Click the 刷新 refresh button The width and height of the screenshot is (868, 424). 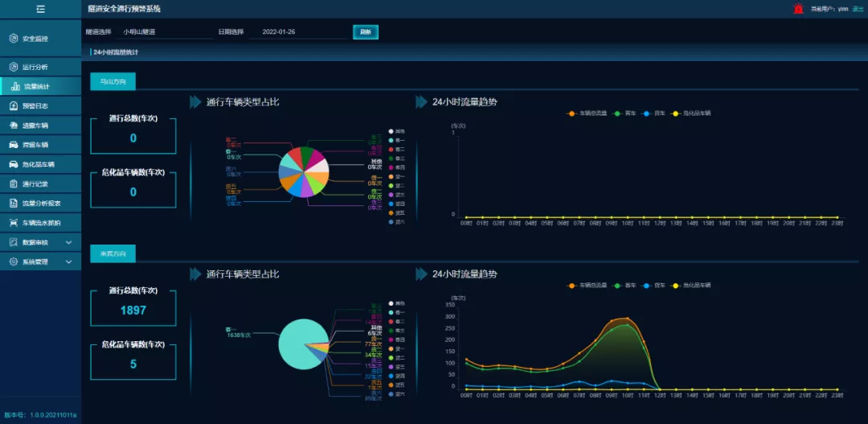pos(365,32)
